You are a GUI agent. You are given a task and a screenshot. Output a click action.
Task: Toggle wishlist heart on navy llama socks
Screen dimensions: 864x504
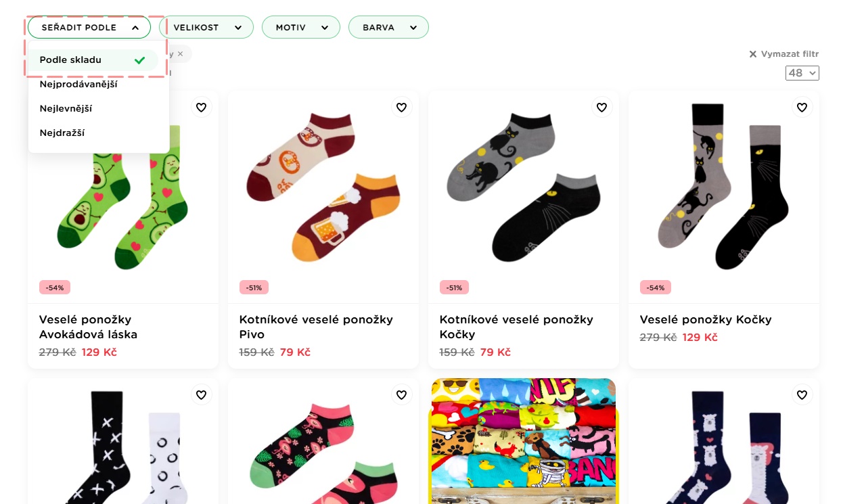click(802, 394)
